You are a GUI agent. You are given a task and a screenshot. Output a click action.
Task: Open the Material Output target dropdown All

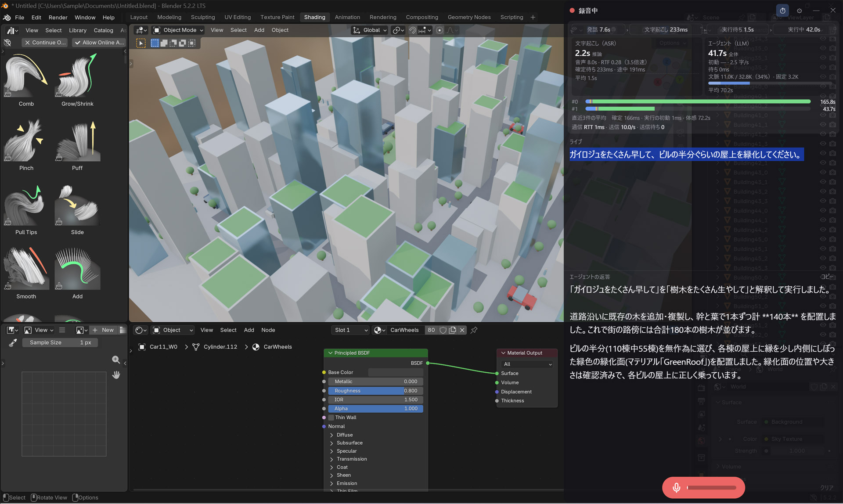pos(527,364)
